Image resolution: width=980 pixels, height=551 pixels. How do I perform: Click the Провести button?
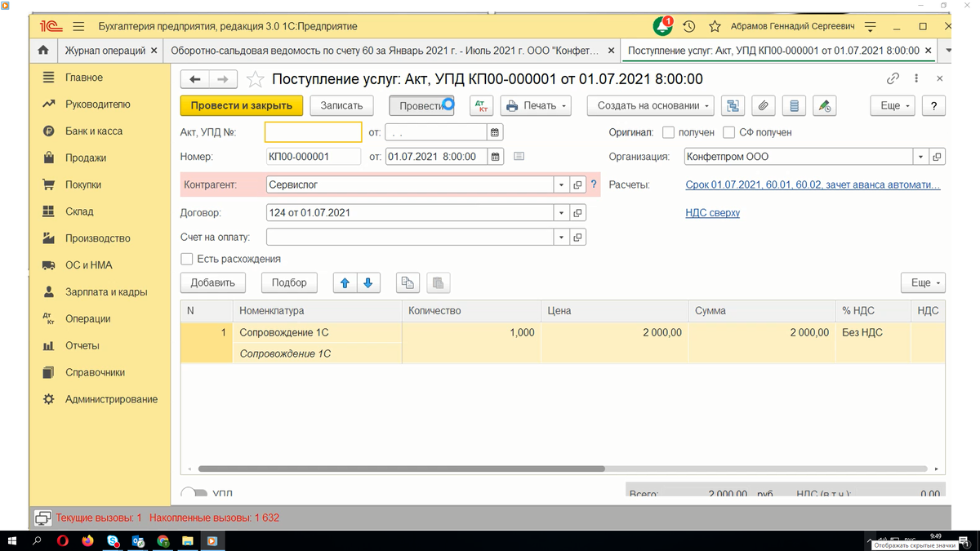click(421, 105)
